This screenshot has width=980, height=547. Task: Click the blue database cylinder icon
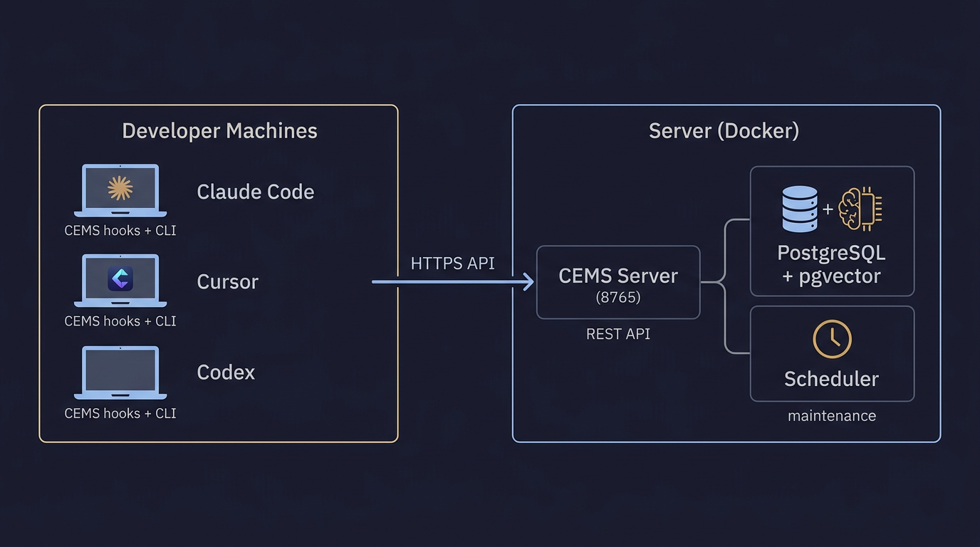tap(800, 209)
